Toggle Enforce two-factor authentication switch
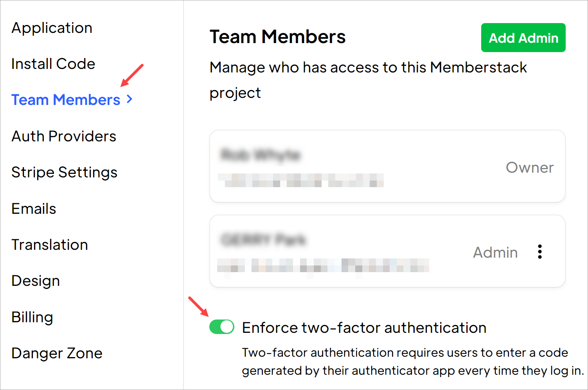The width and height of the screenshot is (588, 390). tap(222, 327)
